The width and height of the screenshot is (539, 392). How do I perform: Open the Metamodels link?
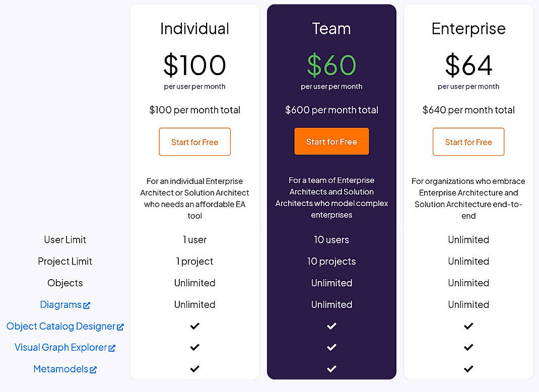[x=60, y=369]
